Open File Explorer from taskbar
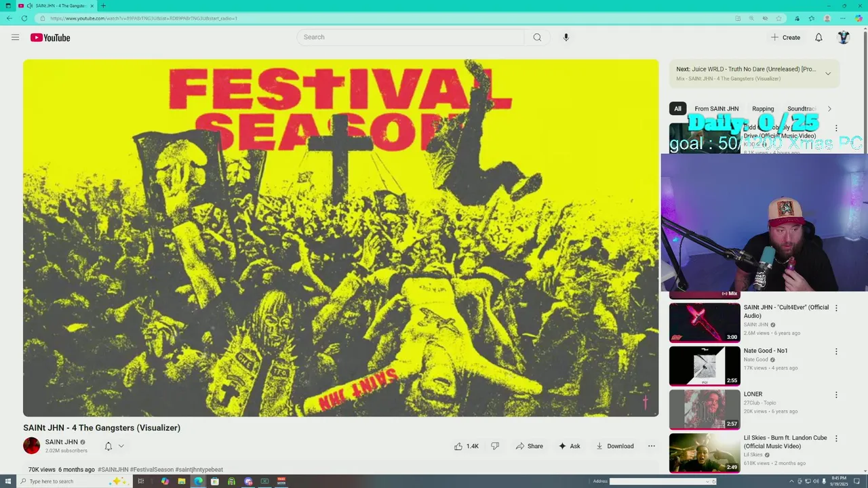The width and height of the screenshot is (868, 488). (181, 481)
